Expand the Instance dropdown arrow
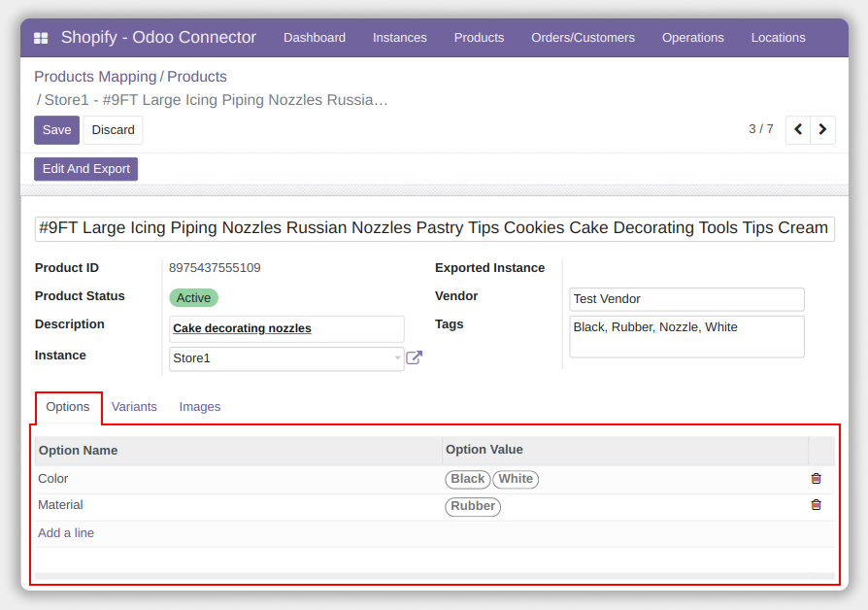 (397, 357)
